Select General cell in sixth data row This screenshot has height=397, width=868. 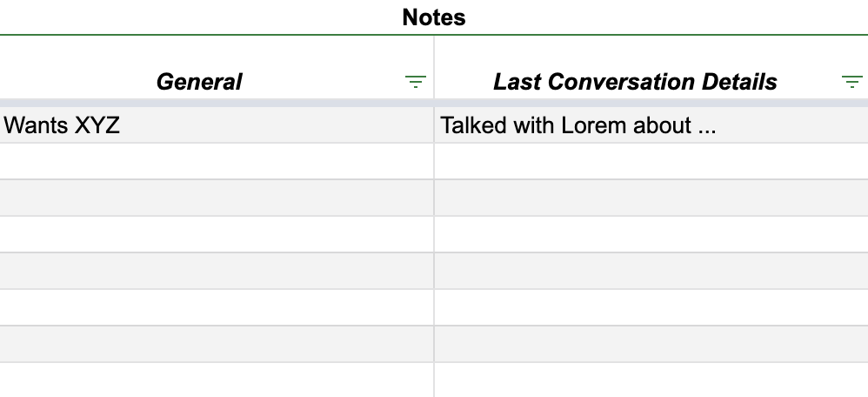[217, 308]
